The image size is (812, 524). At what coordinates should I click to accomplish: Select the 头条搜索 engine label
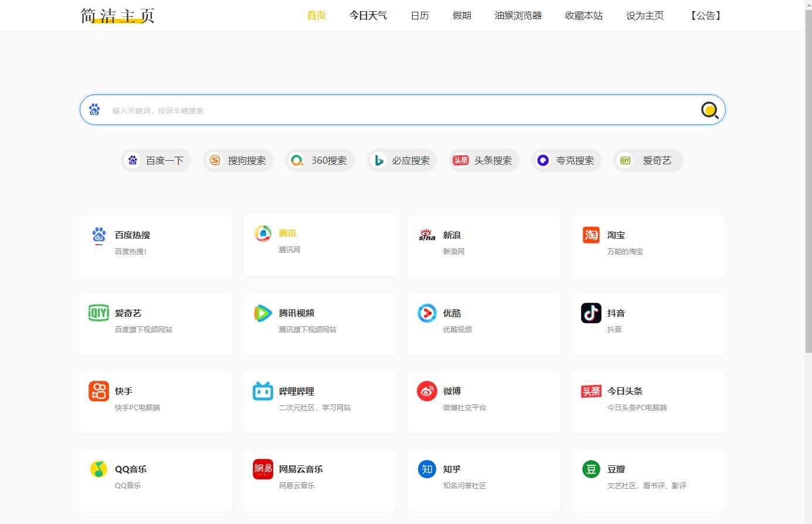[x=493, y=160]
